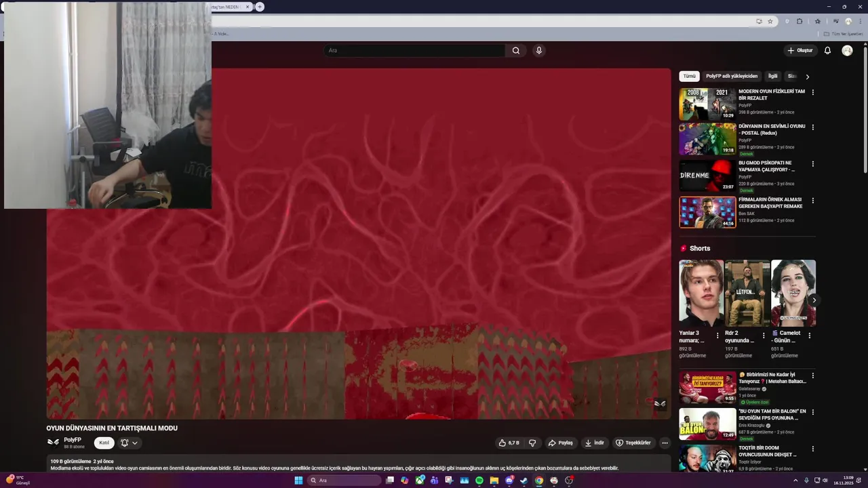Open Steam from the taskbar

click(x=524, y=481)
